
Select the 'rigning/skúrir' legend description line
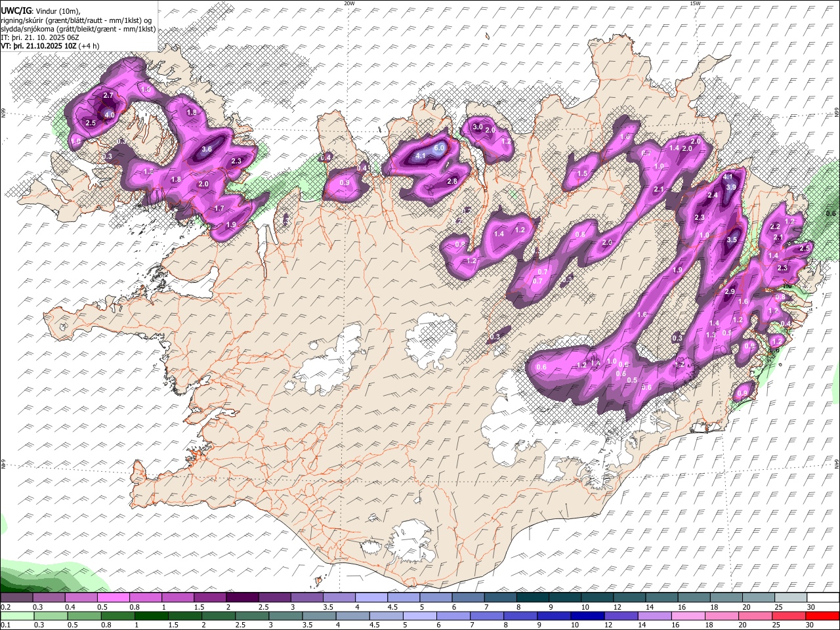(77, 20)
